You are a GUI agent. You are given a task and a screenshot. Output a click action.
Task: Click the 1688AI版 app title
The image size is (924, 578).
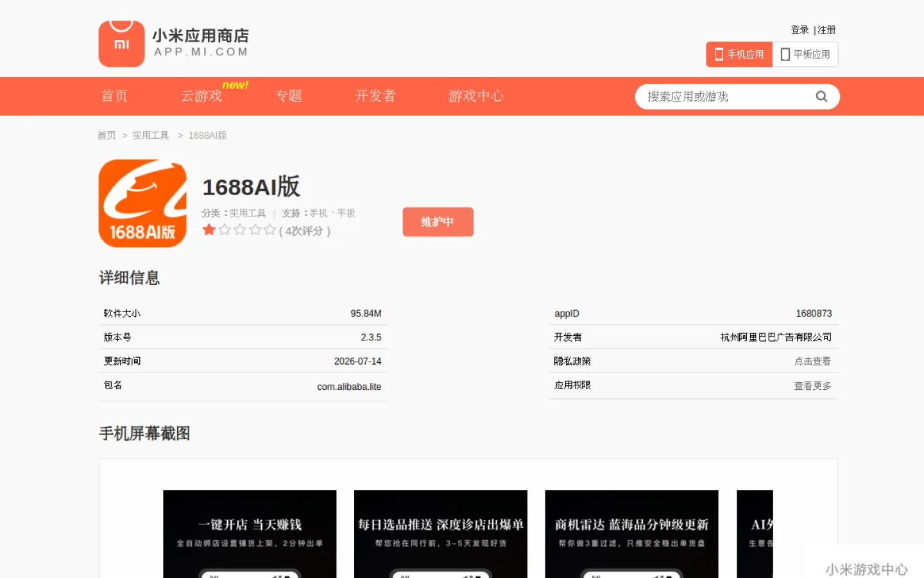click(252, 187)
